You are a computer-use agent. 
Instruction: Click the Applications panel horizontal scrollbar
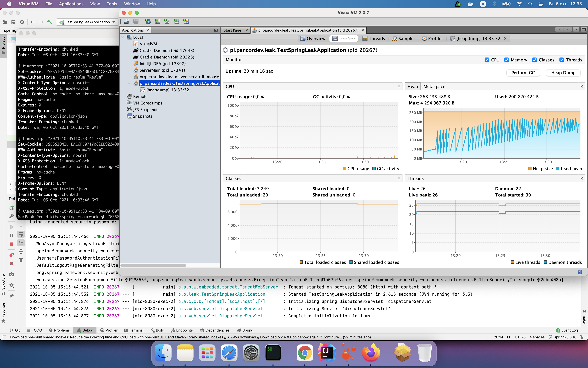(153, 265)
